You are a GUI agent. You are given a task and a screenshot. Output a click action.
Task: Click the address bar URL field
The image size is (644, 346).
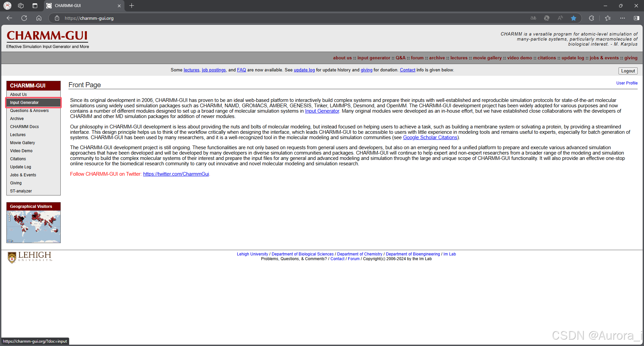288,18
